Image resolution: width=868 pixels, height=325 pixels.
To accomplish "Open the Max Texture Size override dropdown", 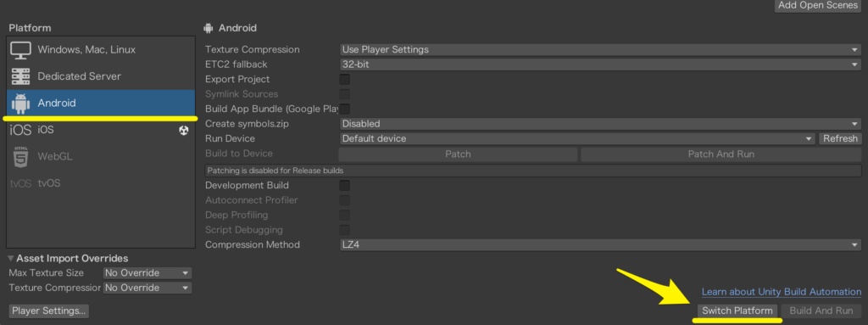I will point(147,273).
